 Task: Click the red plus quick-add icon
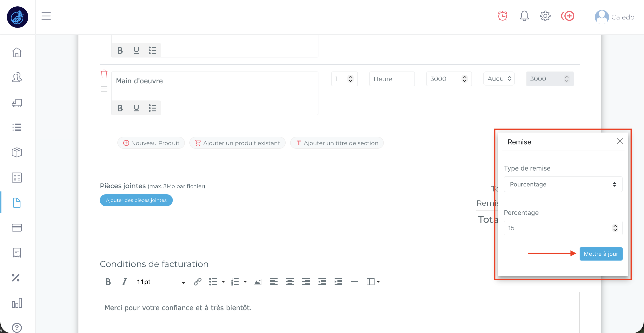(568, 16)
